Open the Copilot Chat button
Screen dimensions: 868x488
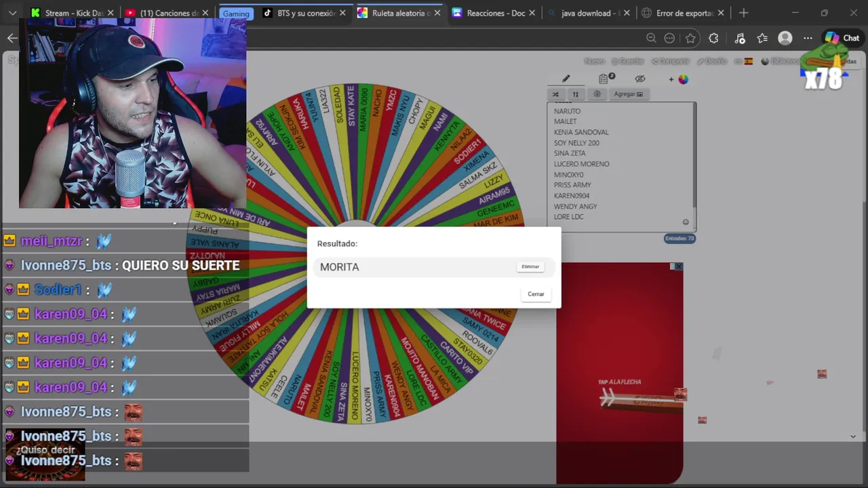coord(842,38)
